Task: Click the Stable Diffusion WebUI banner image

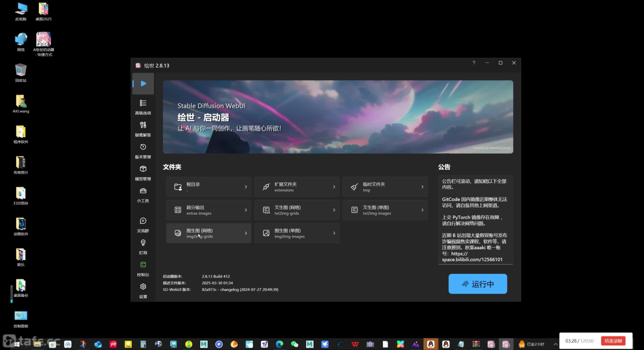Action: click(338, 117)
